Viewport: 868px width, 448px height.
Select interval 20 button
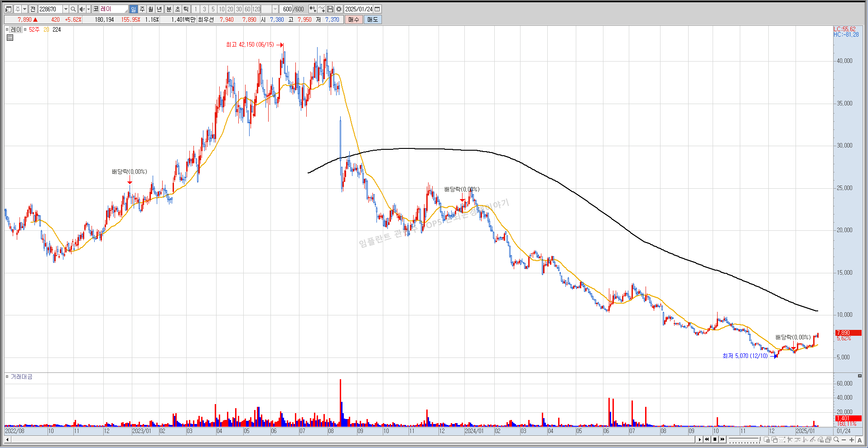(x=230, y=9)
